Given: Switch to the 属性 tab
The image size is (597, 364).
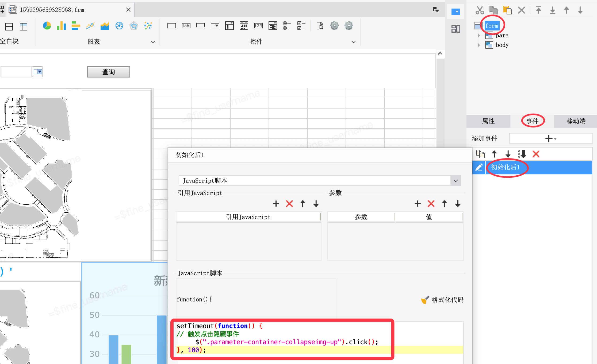Looking at the screenshot, I should pyautogui.click(x=488, y=121).
